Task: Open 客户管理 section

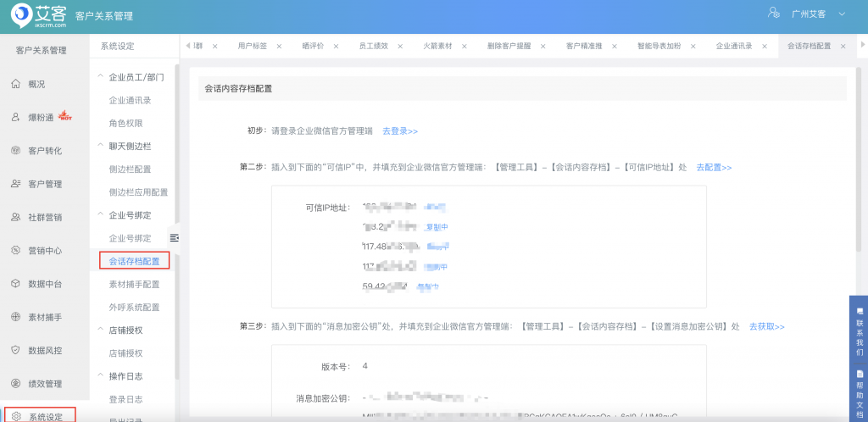Action: [x=45, y=184]
